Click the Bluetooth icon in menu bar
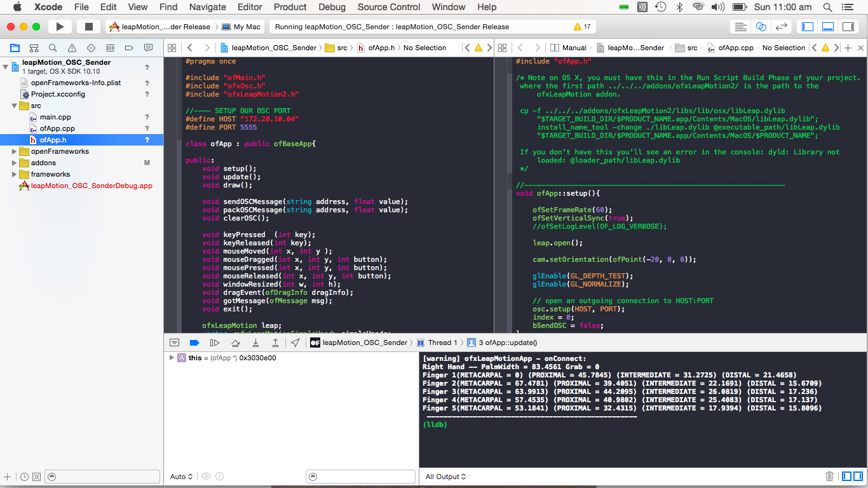The height and width of the screenshot is (488, 868). tap(679, 7)
